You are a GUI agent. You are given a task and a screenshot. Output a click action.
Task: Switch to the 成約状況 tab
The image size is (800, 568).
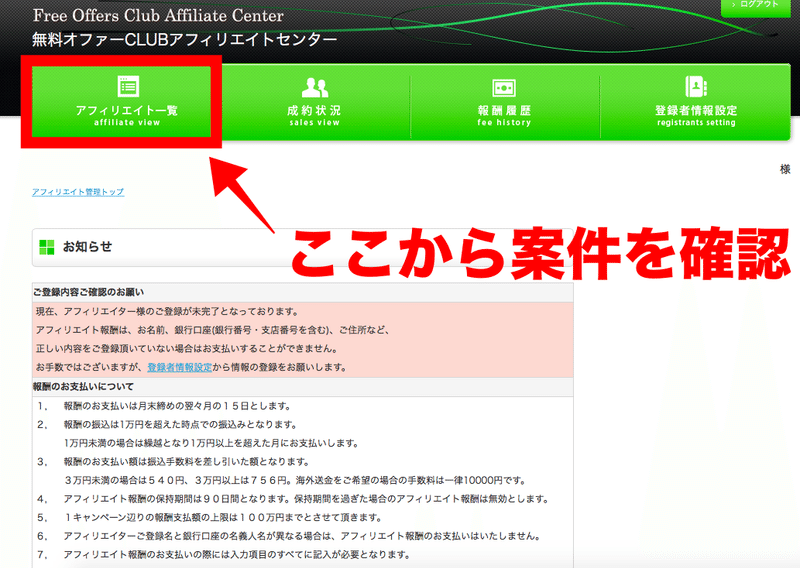point(315,102)
